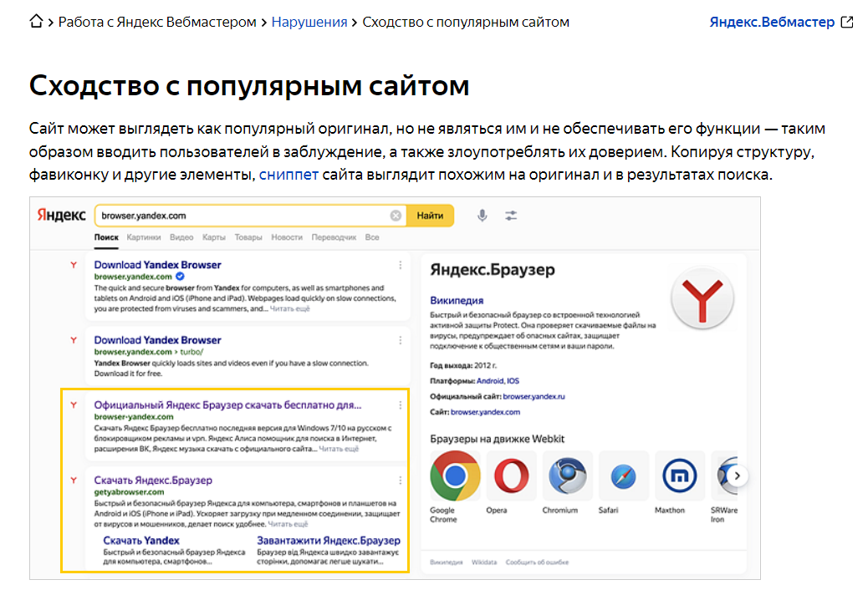Open the Товары tab
This screenshot has width=868, height=590.
point(248,237)
